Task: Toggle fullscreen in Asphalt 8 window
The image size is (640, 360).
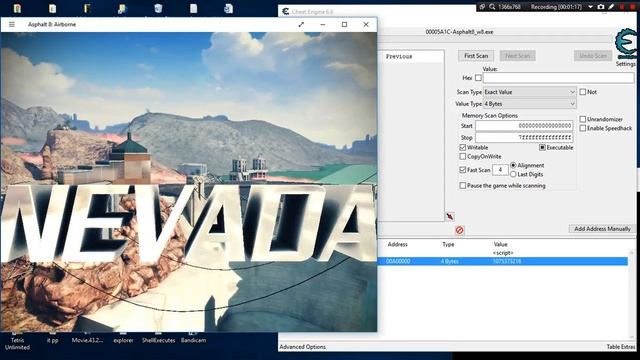Action: 301,24
